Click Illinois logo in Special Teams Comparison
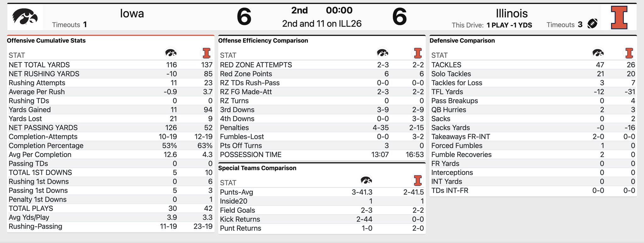The height and width of the screenshot is (243, 644). pos(418,181)
